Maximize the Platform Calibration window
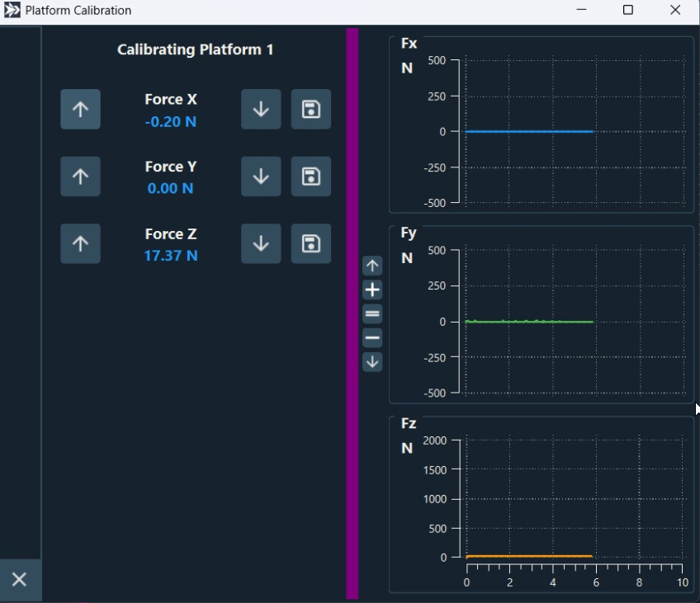 pos(628,10)
